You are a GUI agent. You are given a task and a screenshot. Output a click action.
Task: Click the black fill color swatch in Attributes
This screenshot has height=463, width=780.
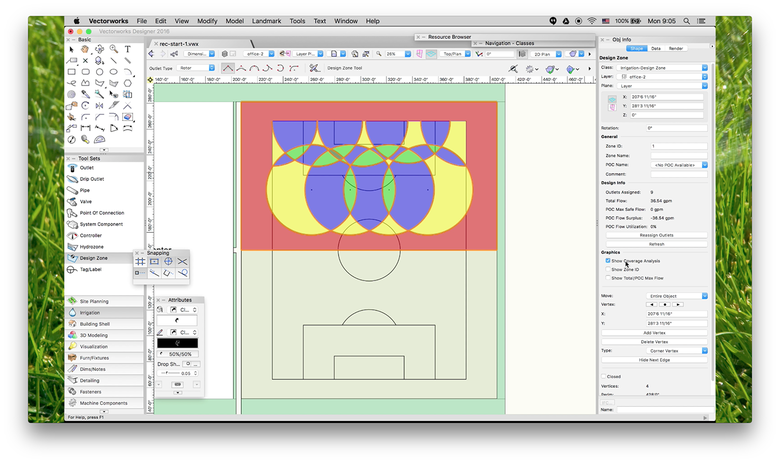(x=178, y=342)
